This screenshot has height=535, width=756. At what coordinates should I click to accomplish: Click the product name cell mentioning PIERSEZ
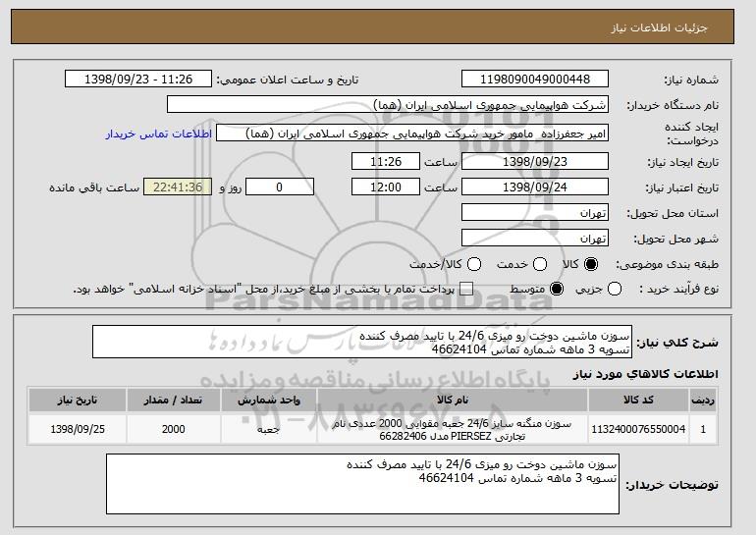[x=453, y=429]
